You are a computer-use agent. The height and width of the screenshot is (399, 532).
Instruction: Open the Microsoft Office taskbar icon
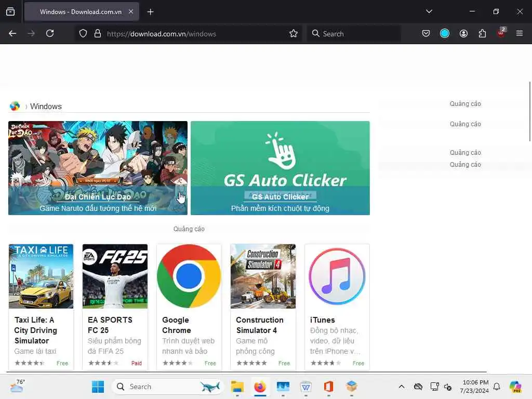point(328,387)
